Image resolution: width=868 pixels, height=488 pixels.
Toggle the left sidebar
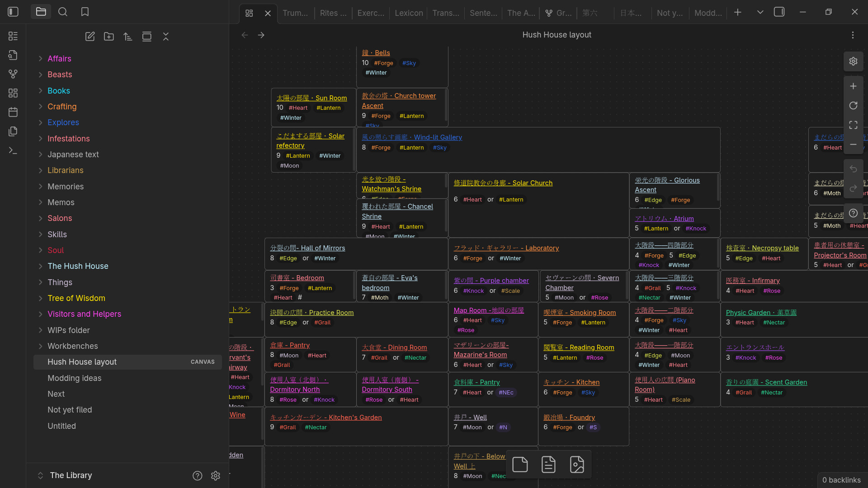point(13,12)
